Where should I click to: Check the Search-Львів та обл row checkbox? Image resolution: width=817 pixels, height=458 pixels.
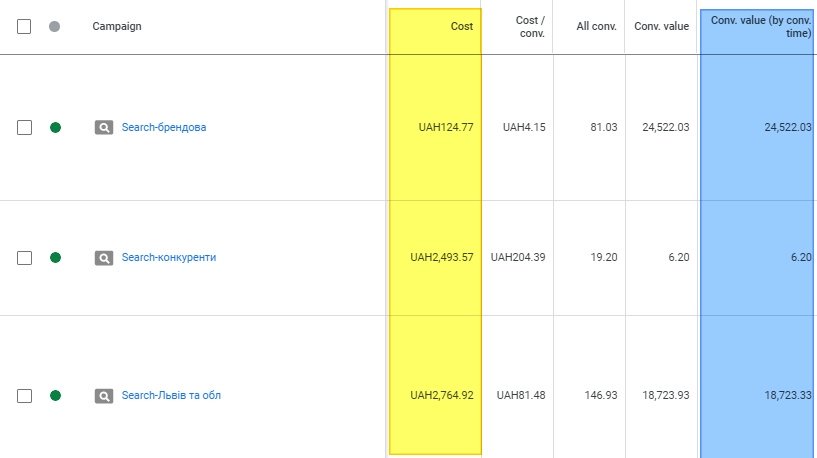pos(24,396)
